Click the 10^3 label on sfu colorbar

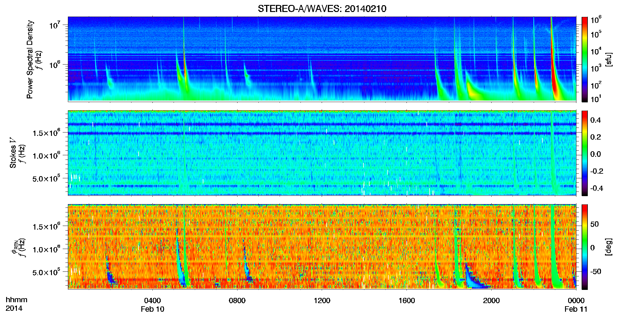596,68
